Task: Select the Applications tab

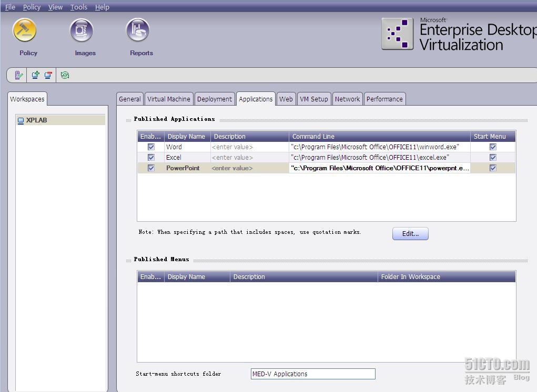Action: [256, 99]
